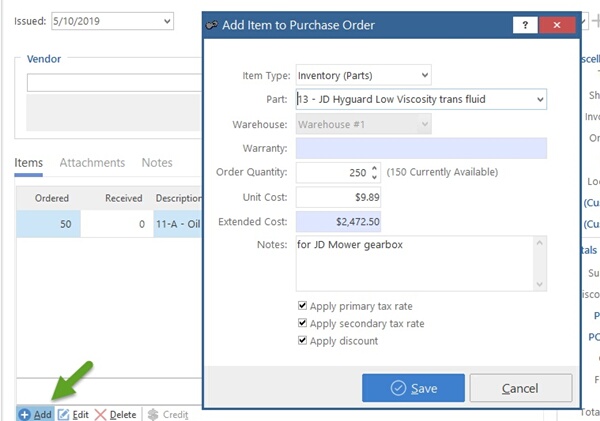
Task: Open the Item Type dropdown
Action: coord(424,75)
